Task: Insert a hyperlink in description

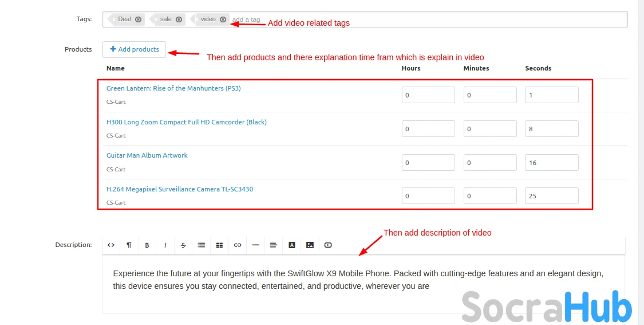Action: pos(238,245)
